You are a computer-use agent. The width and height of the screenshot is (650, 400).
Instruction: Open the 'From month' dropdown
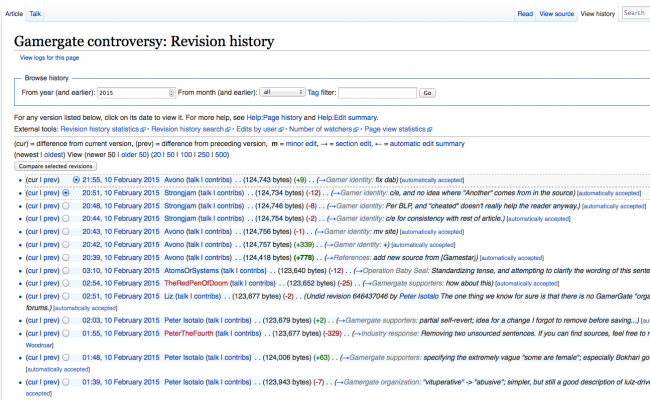(x=282, y=92)
